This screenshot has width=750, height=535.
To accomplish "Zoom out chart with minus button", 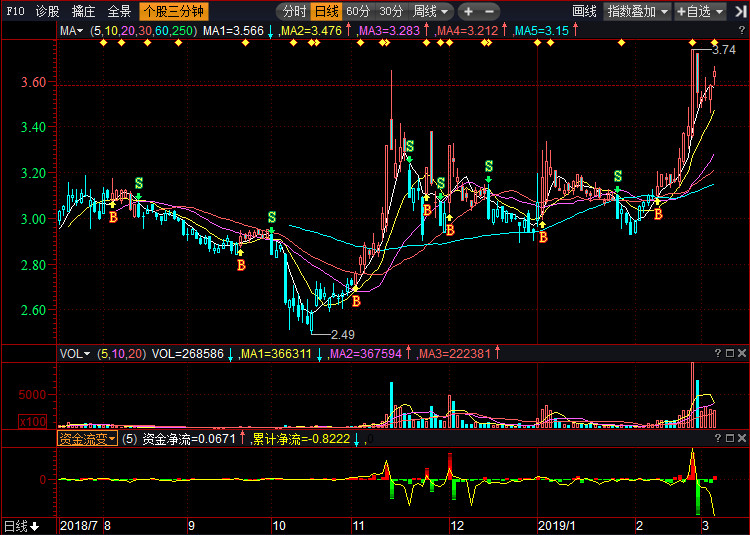I will coord(489,11).
